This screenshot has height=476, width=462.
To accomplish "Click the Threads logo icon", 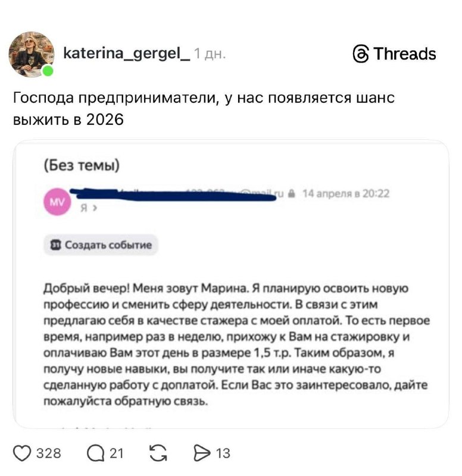I will coord(361,54).
